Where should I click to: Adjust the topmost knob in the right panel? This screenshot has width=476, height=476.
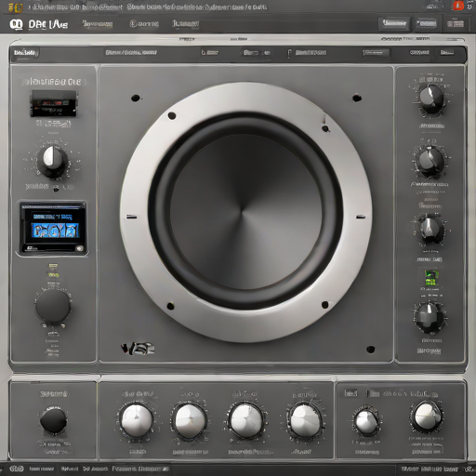click(x=431, y=99)
